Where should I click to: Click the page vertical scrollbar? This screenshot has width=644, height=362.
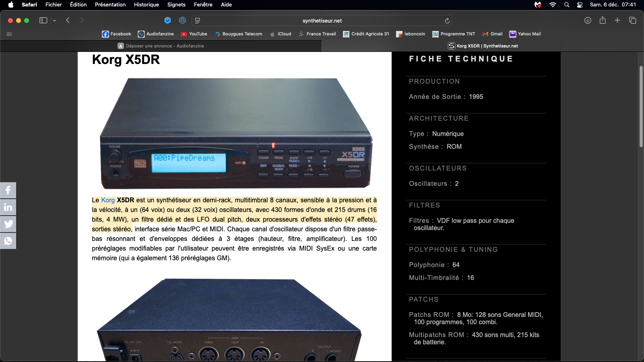(x=641, y=107)
